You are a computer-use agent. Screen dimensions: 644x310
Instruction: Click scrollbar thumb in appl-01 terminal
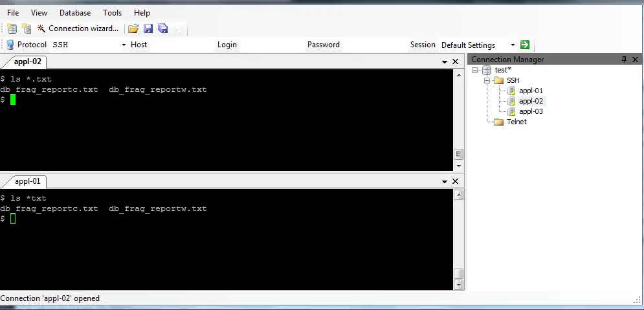(x=459, y=274)
